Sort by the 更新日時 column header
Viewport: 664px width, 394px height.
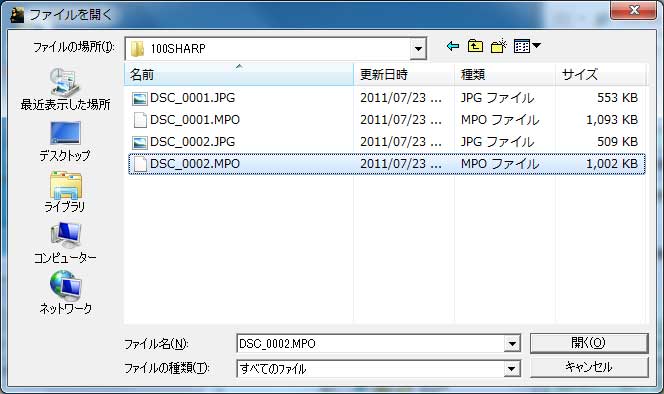404,75
